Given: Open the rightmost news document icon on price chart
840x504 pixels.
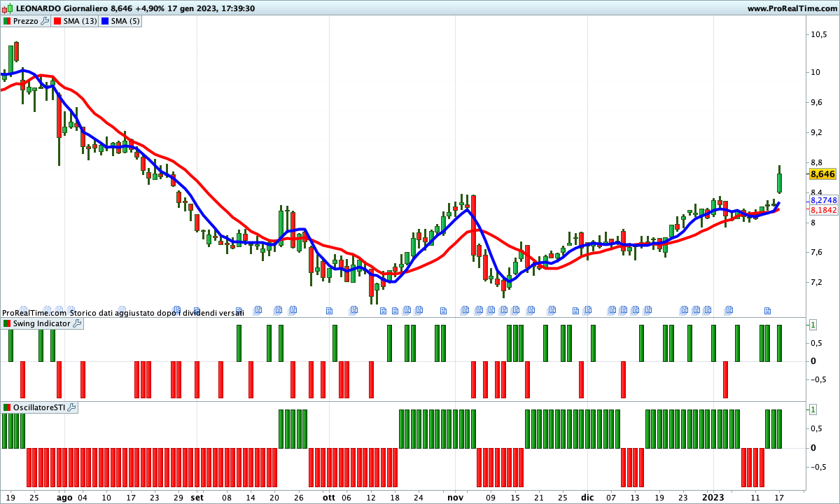Looking at the screenshot, I should (767, 309).
